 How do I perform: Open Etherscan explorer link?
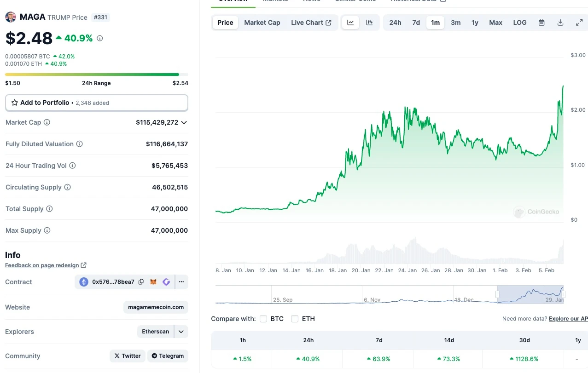click(x=156, y=332)
